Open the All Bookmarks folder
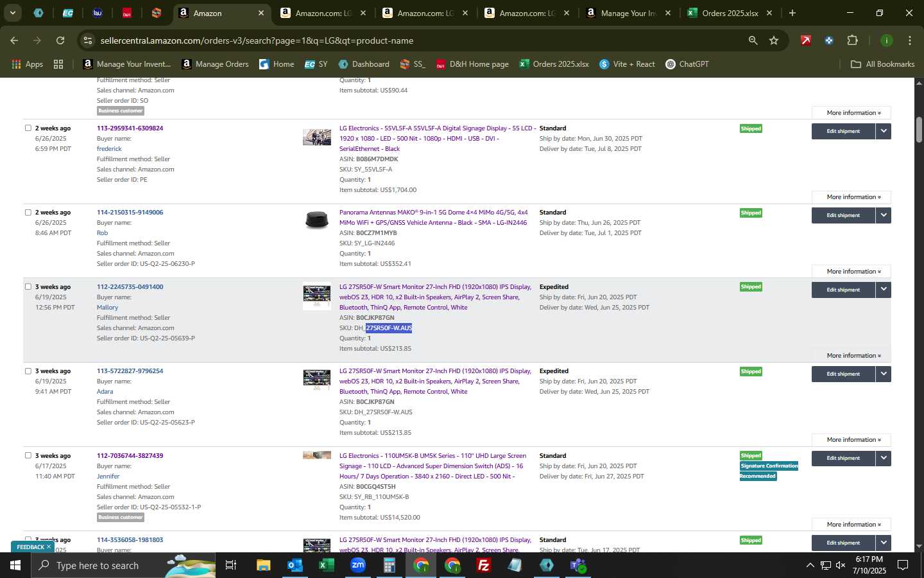This screenshot has height=578, width=924. point(882,64)
